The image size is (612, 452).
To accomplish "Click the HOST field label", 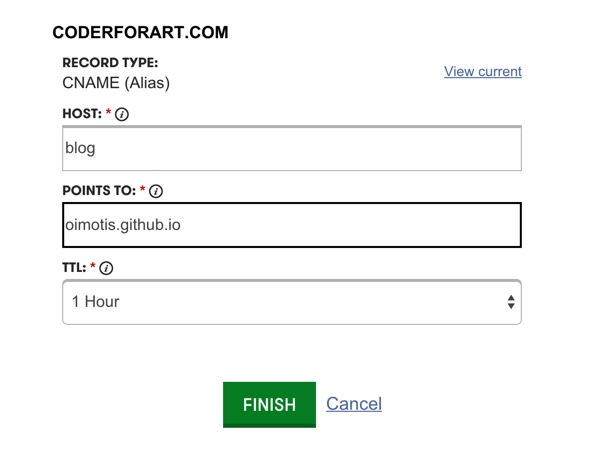I will [81, 114].
